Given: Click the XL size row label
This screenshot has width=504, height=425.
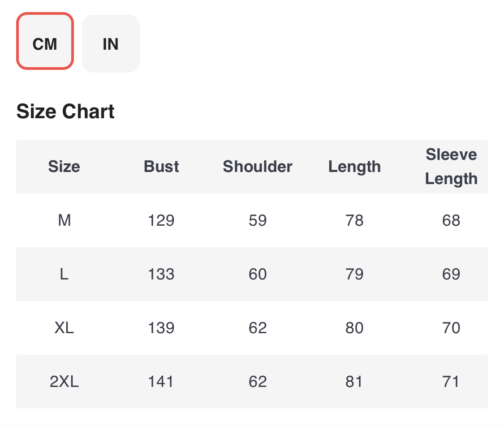Looking at the screenshot, I should coord(64,328).
